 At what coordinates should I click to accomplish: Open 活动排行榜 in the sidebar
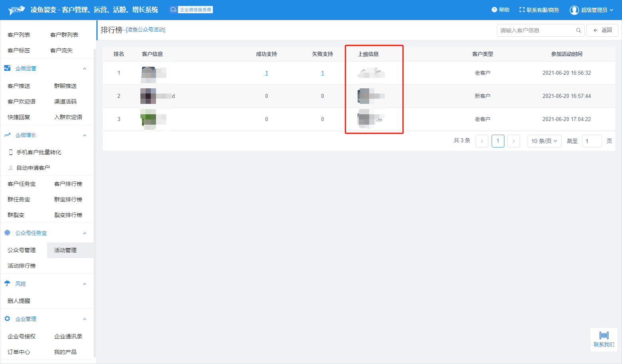click(22, 266)
